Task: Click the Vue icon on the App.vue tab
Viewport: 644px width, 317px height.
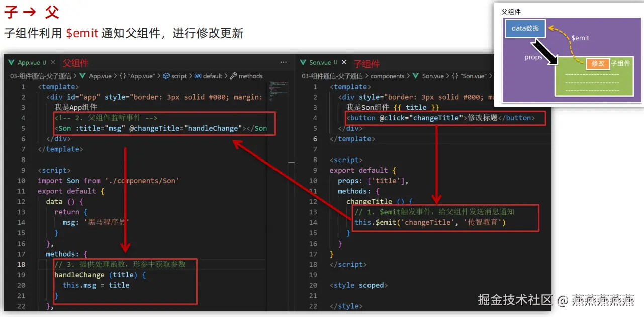Action: click(11, 63)
